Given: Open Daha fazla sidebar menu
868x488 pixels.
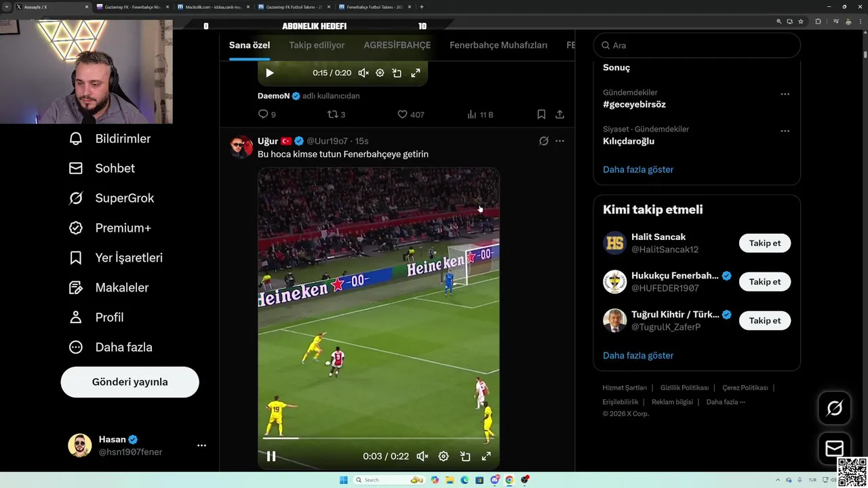Looking at the screenshot, I should (111, 348).
